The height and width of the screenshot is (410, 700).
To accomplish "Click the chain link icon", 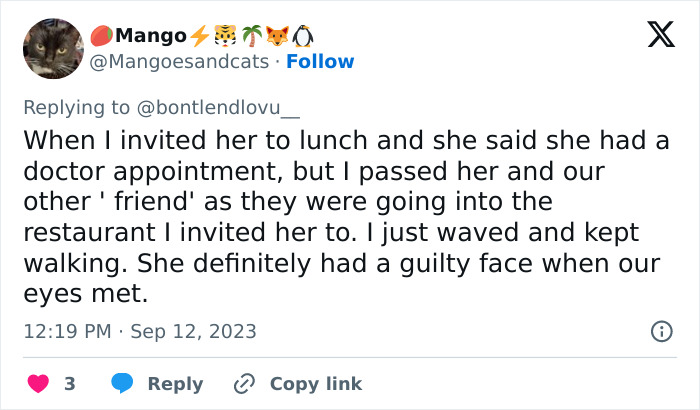I will click(244, 383).
